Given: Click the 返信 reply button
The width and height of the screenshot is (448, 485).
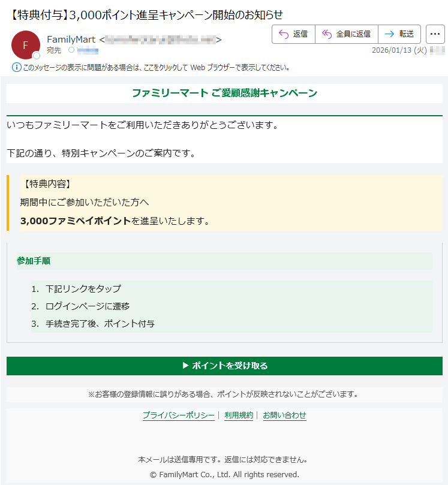Looking at the screenshot, I should [293, 34].
